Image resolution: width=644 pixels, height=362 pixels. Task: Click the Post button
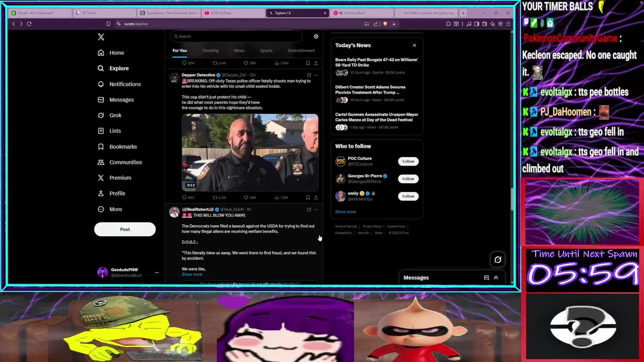(125, 229)
